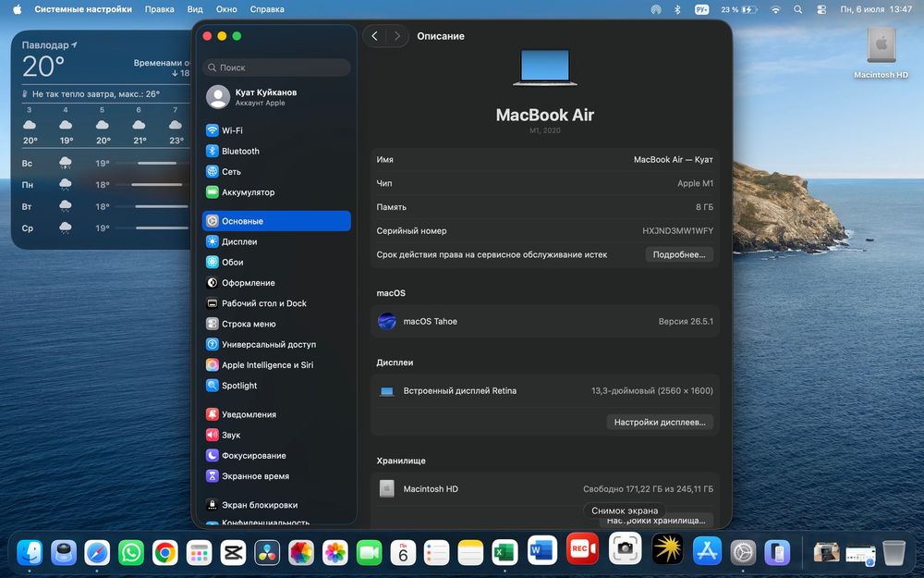Viewport: 924px width, 578px height.
Task: Select Сеть in the sidebar
Action: click(x=276, y=172)
